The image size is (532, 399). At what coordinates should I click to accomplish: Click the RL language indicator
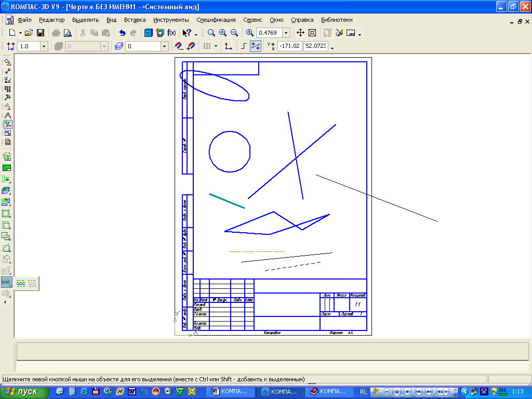tap(363, 392)
